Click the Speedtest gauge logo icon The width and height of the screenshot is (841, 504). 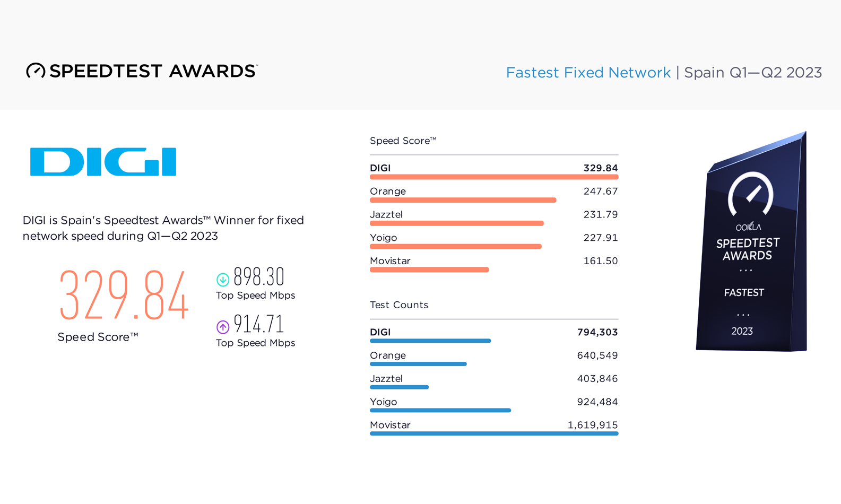36,71
